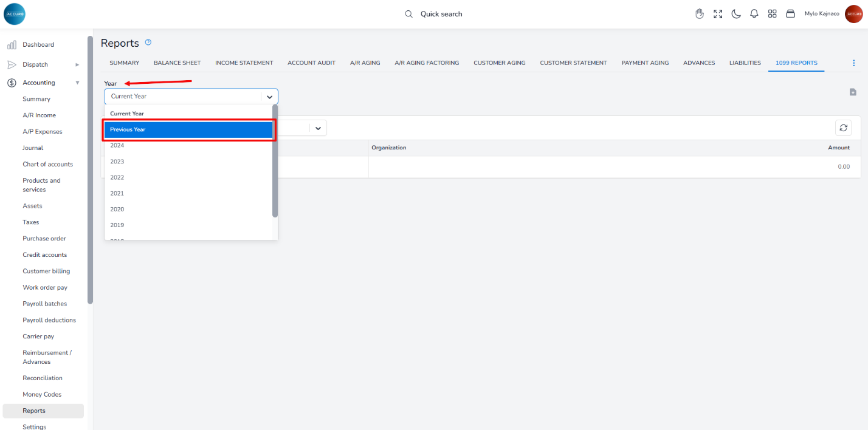Switch to the Balance Sheet tab

pyautogui.click(x=177, y=63)
